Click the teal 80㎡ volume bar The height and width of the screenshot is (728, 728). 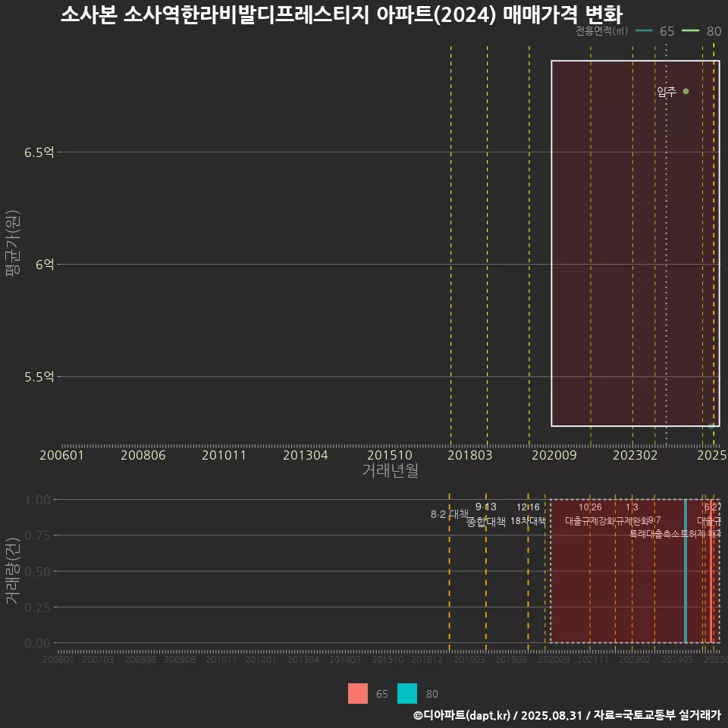tap(686, 571)
